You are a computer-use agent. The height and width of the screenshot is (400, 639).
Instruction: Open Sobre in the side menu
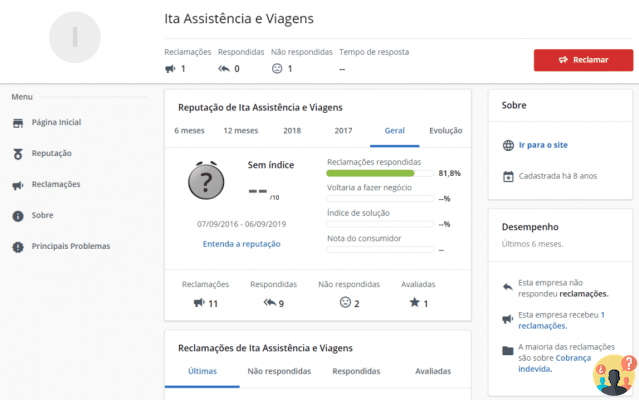42,215
